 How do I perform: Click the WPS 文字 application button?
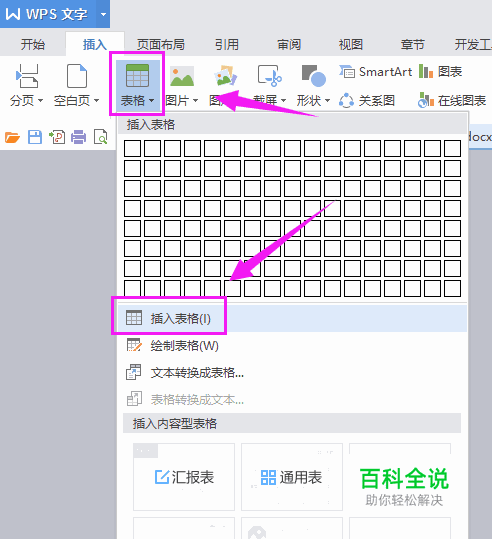point(47,14)
